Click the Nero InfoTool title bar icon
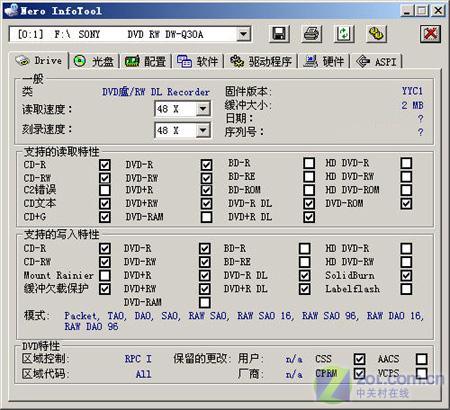 [x=11, y=10]
